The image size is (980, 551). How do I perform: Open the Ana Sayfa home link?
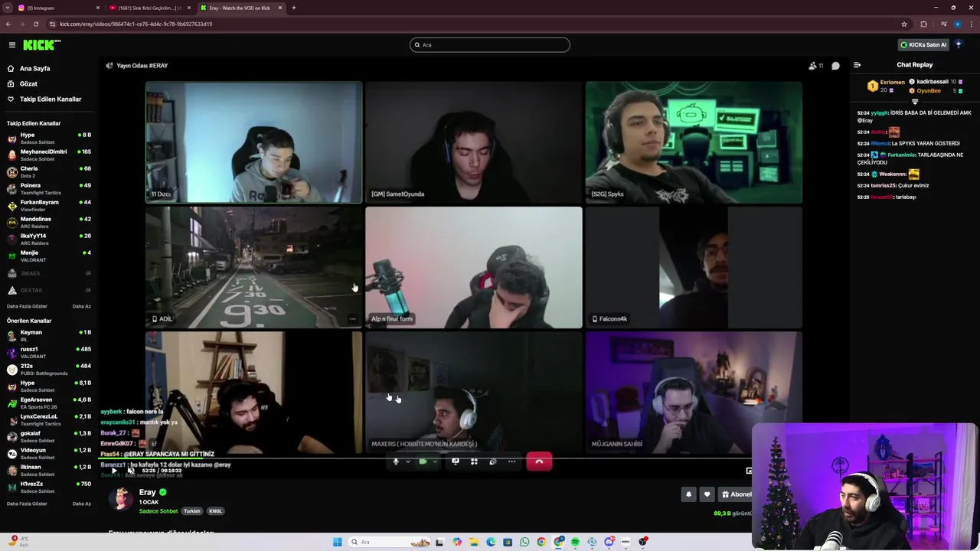tap(34, 68)
